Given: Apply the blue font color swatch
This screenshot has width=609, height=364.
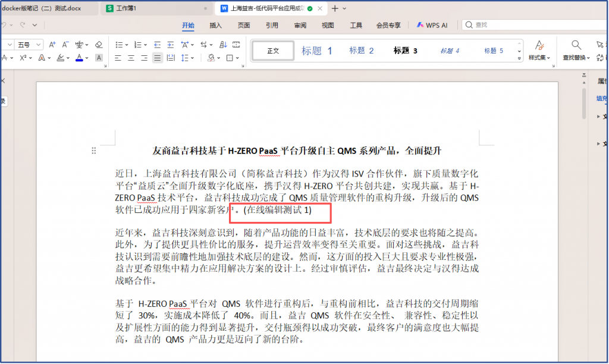Looking at the screenshot, I should 79,58.
